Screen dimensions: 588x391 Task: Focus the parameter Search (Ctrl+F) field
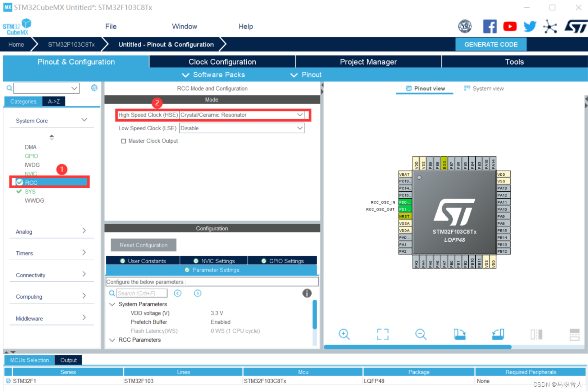tap(142, 293)
